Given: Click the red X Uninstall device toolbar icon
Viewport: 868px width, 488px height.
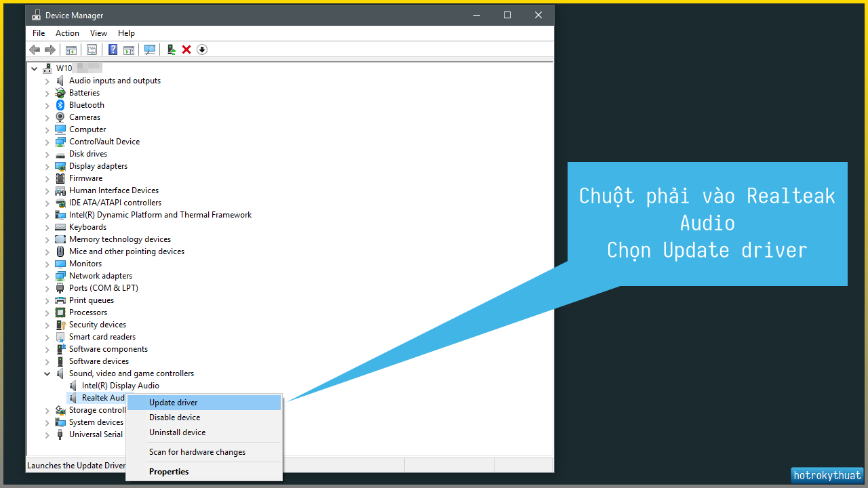Looking at the screenshot, I should [x=186, y=49].
